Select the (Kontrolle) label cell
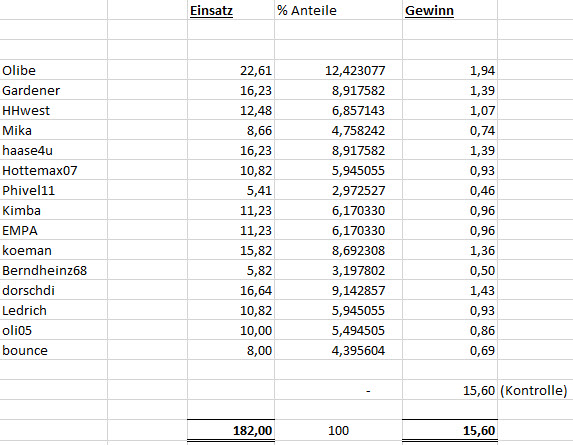Image resolution: width=573 pixels, height=445 pixels. tap(534, 391)
